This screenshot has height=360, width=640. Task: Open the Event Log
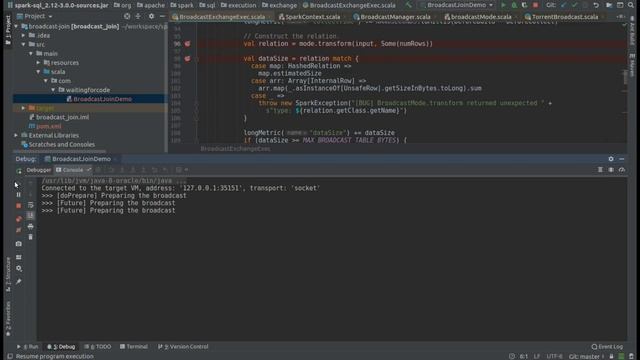pyautogui.click(x=607, y=347)
